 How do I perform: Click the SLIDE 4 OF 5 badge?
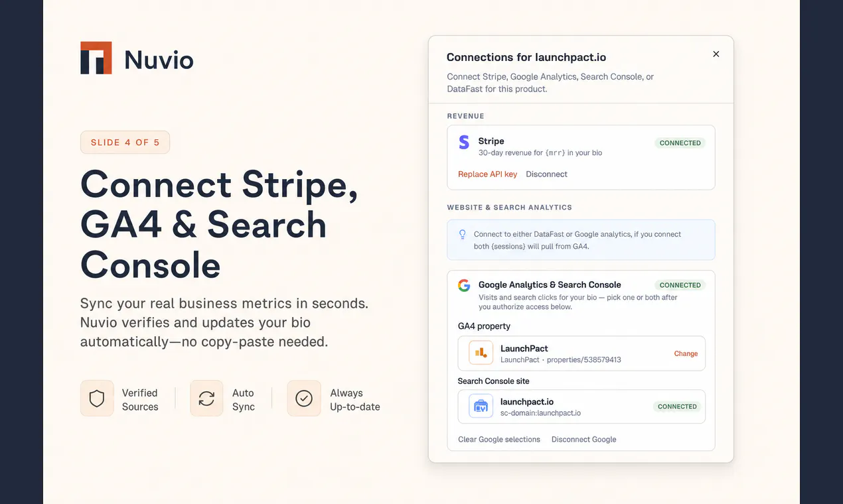[x=125, y=143]
